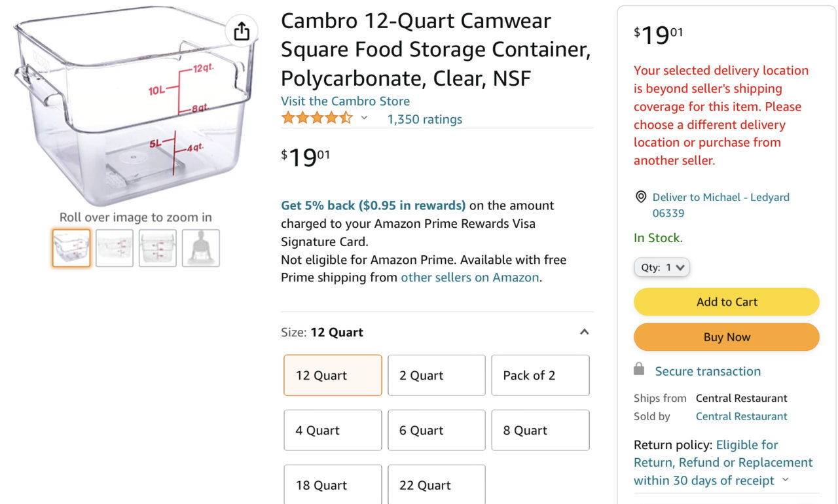Choose the 18 Quart size option
The height and width of the screenshot is (504, 838).
click(333, 484)
